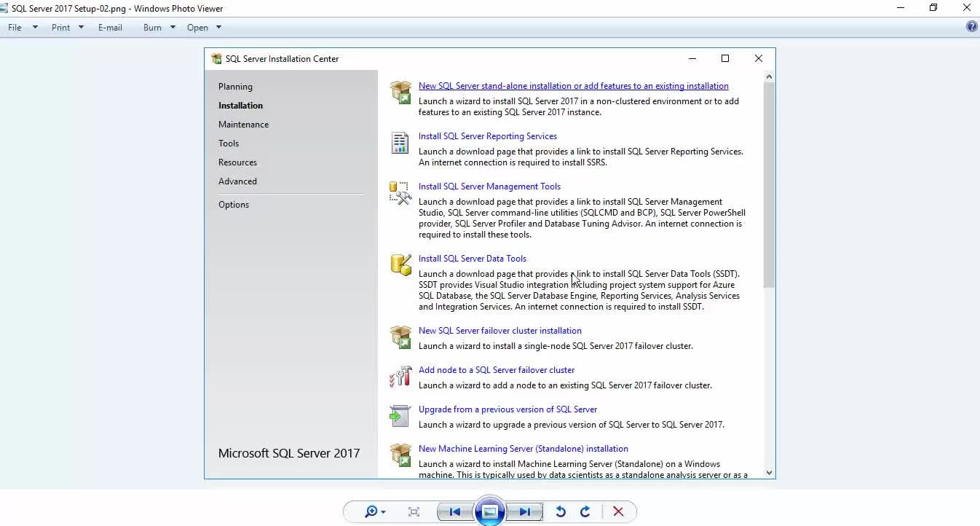Click the Photo Viewer zoom magnifier button
The height and width of the screenshot is (526, 980).
(376, 511)
